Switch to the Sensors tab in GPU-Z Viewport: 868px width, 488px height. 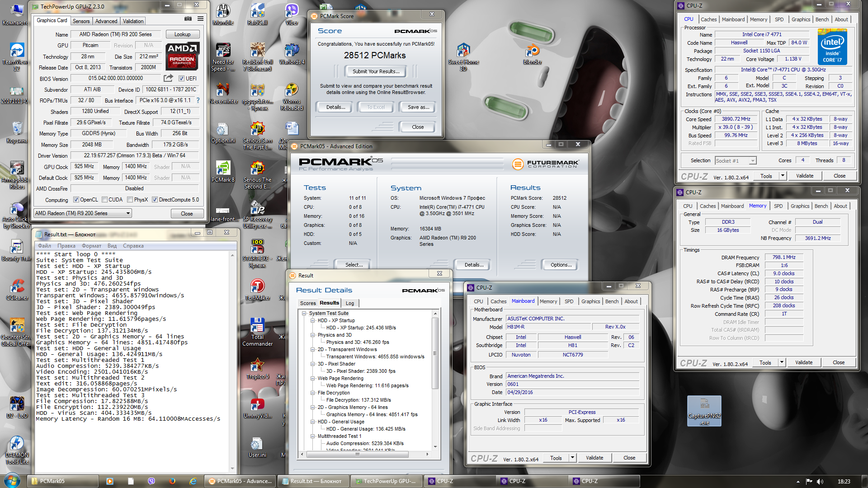click(81, 21)
